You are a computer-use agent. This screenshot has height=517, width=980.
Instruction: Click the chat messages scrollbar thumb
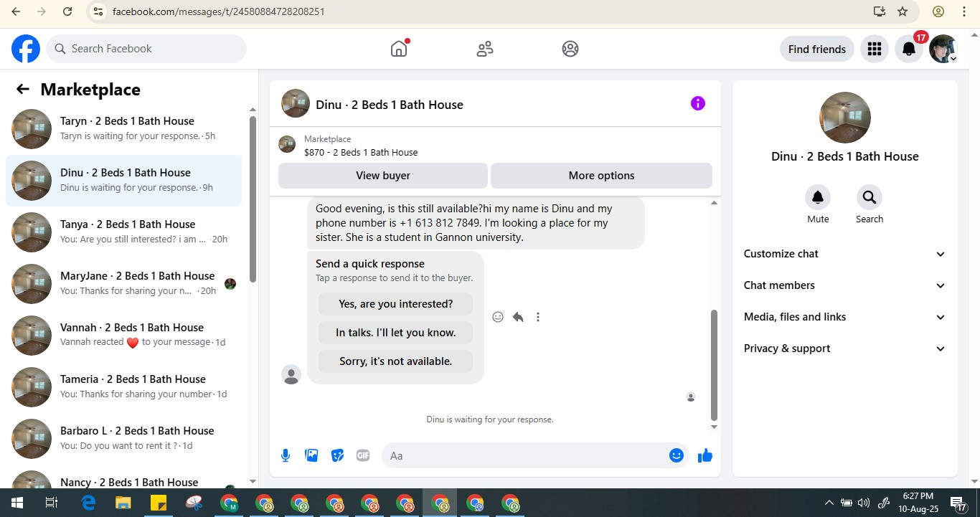(714, 365)
